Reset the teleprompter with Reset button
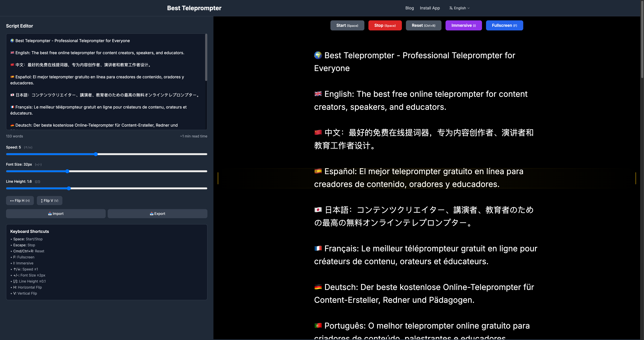This screenshot has height=340, width=644. (x=424, y=26)
